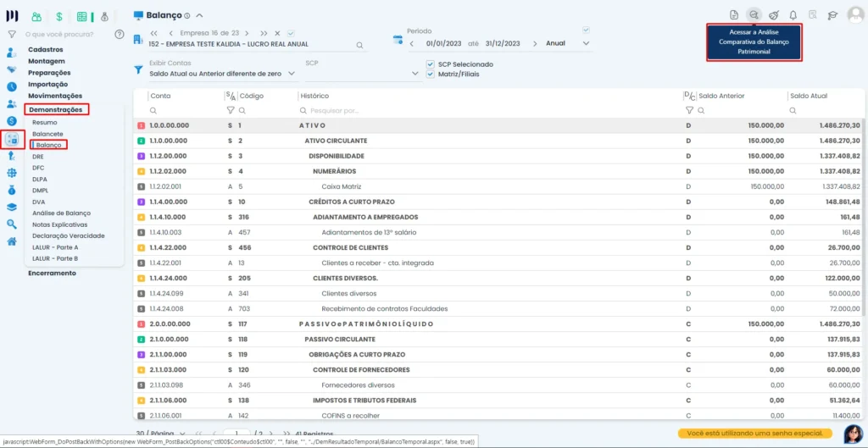Click the notifications bell icon

793,15
